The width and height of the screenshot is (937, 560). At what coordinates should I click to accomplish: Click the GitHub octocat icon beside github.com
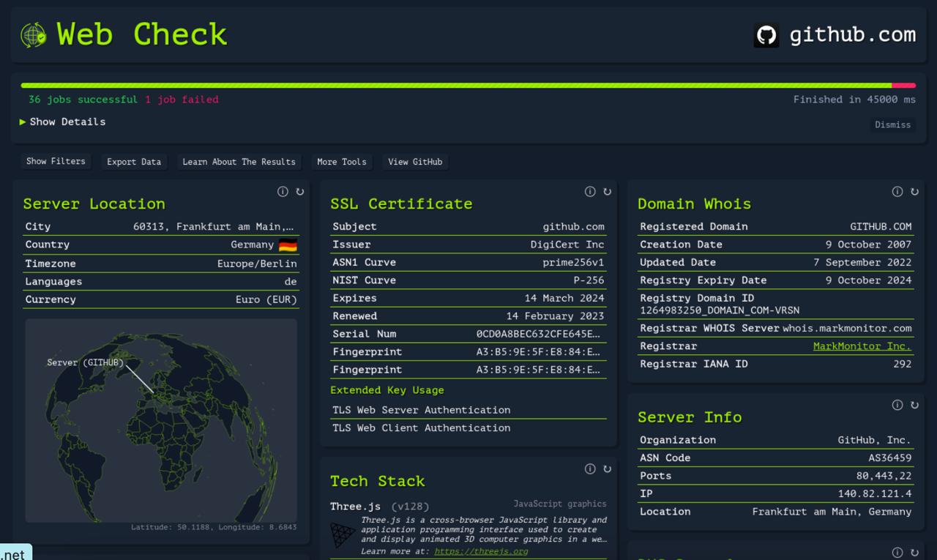(766, 35)
